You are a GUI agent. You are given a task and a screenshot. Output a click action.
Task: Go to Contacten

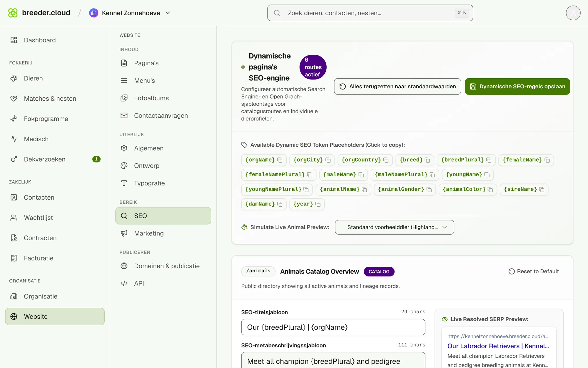(55, 198)
